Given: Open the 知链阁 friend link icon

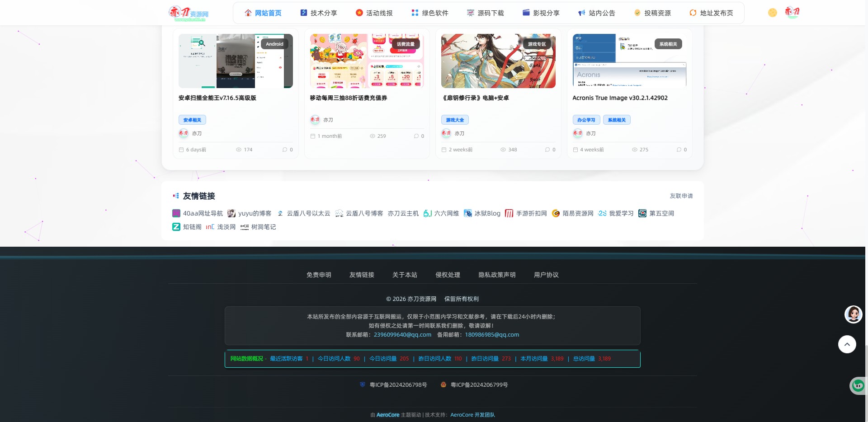Looking at the screenshot, I should tap(176, 227).
